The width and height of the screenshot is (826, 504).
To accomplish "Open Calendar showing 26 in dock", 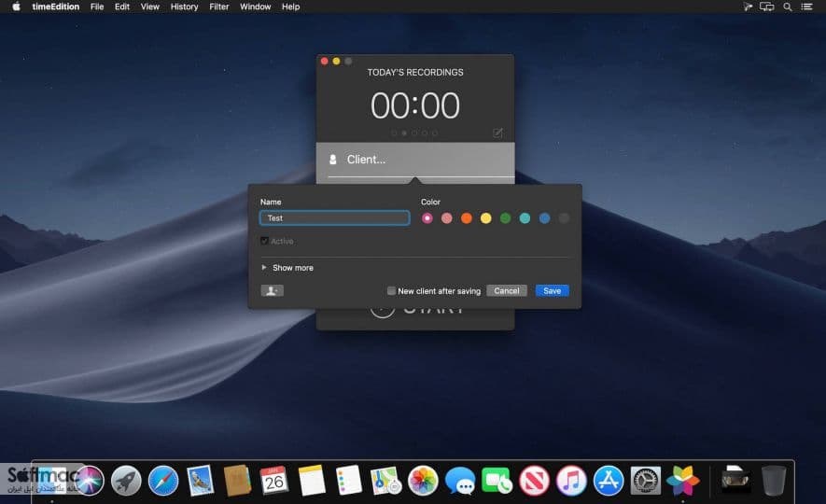I will (x=273, y=481).
